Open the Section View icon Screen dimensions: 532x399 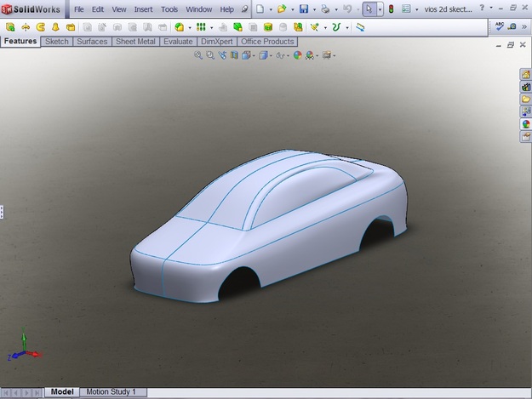[x=234, y=55]
